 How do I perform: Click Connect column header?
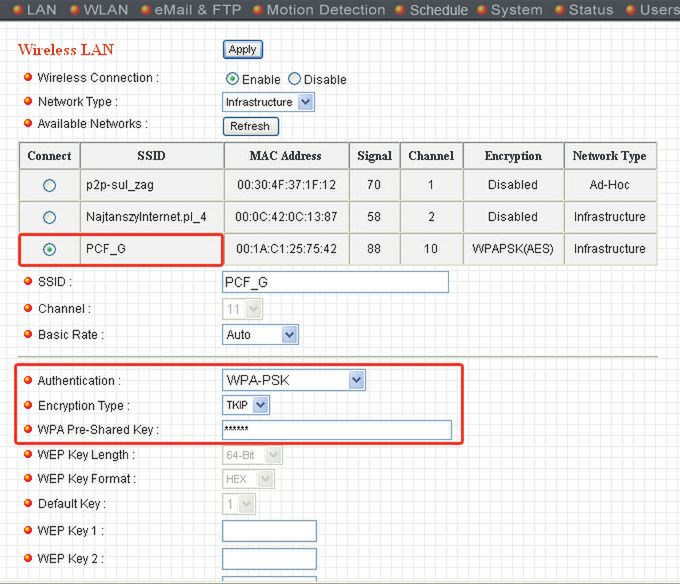pyautogui.click(x=49, y=156)
